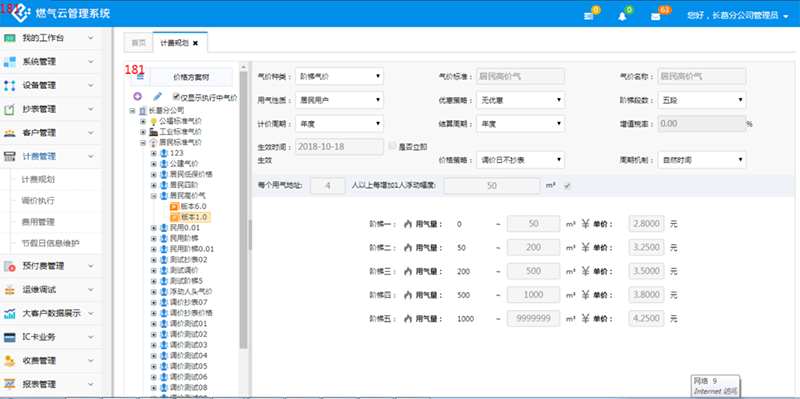Switch to the 首页 tab
Screen dimensions: 800x399
(x=138, y=43)
